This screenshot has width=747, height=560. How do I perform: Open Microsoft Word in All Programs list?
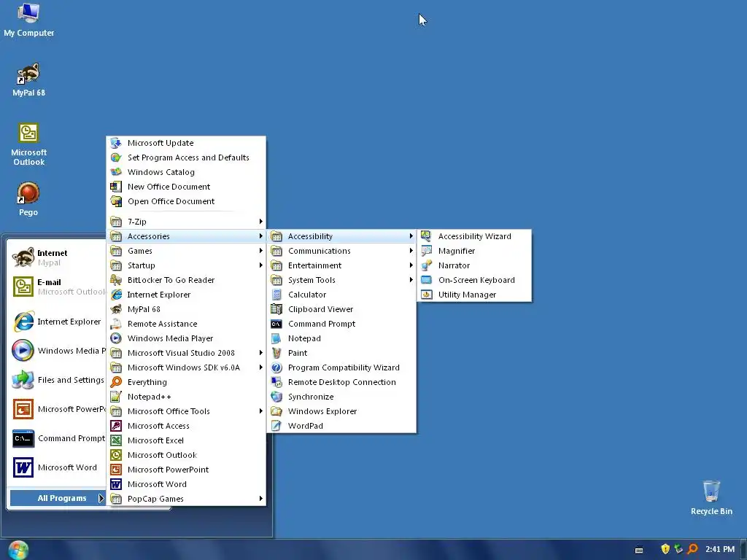pyautogui.click(x=186, y=484)
